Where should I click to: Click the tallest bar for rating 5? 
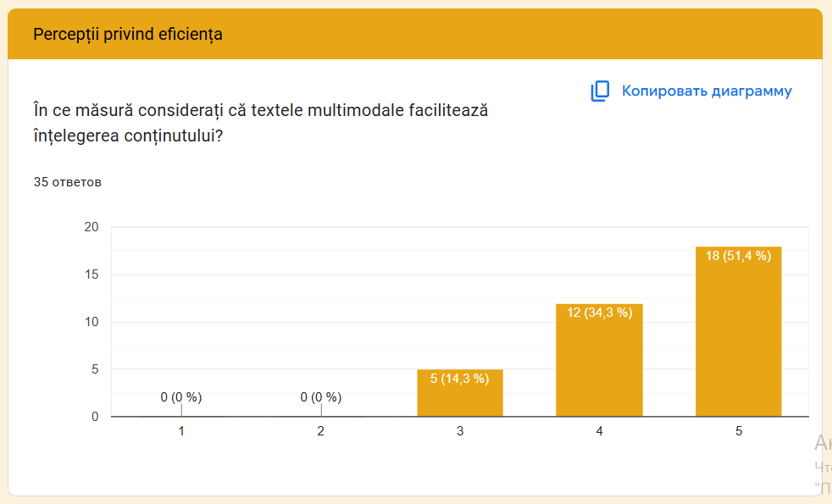(738, 339)
